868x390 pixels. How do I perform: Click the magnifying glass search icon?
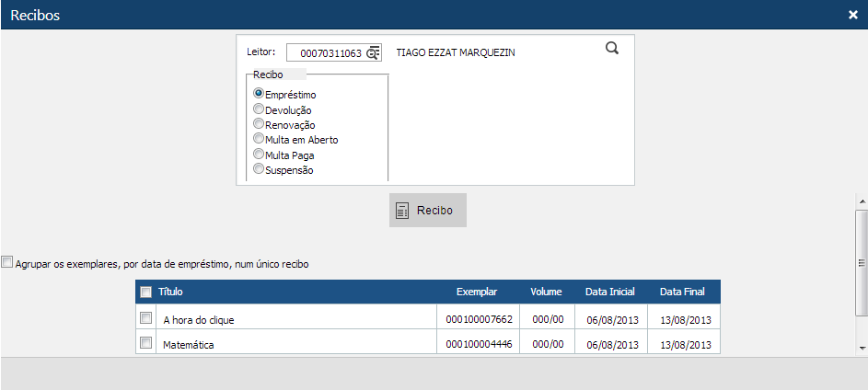612,50
